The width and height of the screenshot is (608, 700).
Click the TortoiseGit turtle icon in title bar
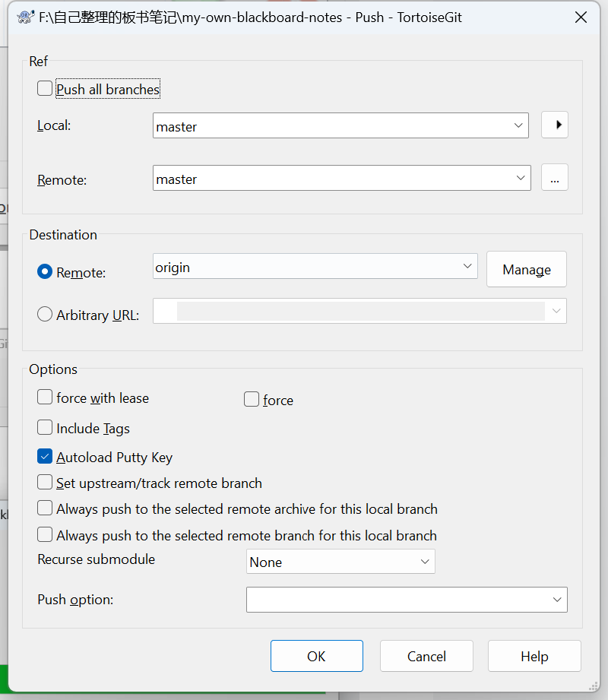tap(26, 17)
